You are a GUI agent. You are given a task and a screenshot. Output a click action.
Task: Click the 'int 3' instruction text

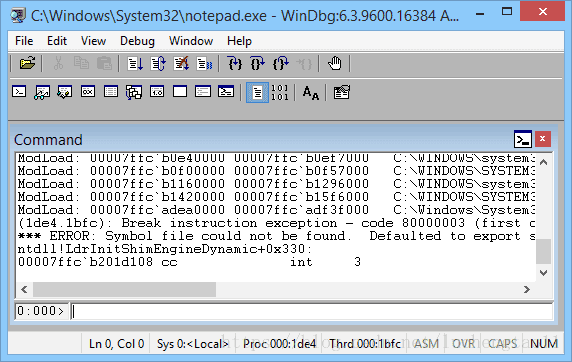325,262
